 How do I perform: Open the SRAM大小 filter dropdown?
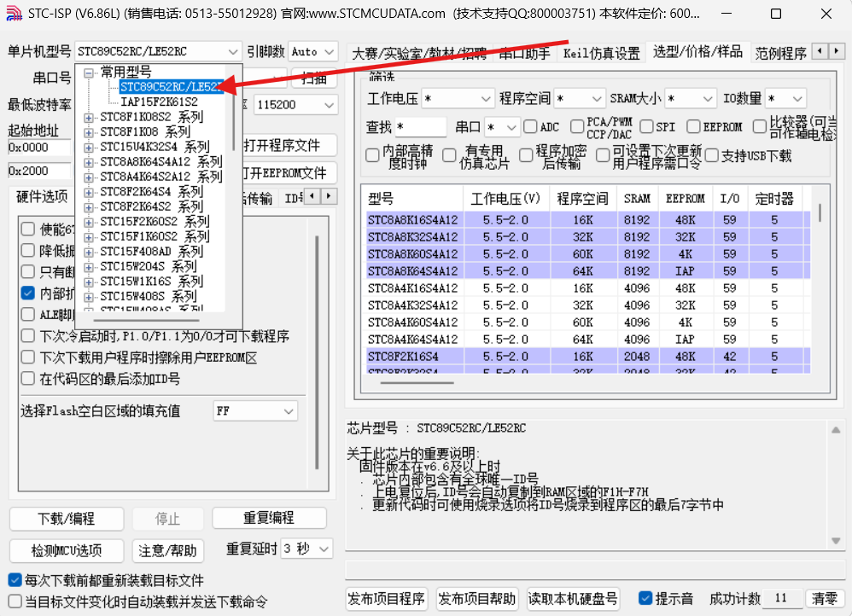(690, 99)
